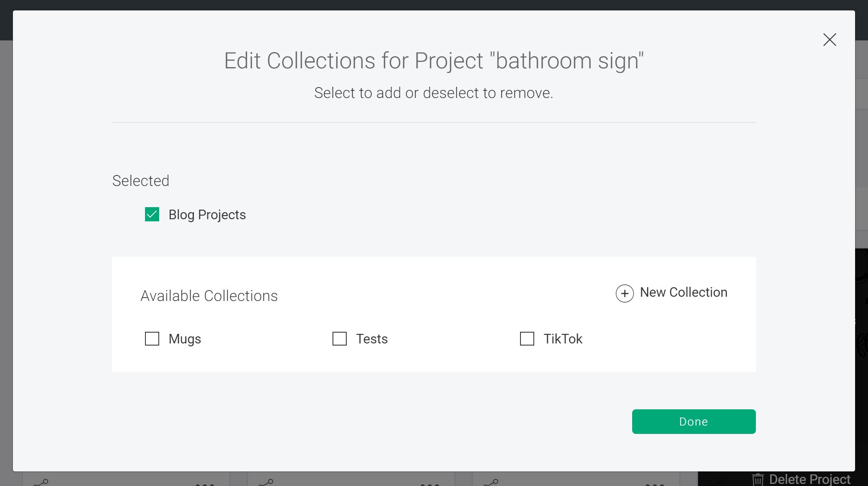Check the Tests collection
This screenshot has height=486, width=868.
[339, 339]
